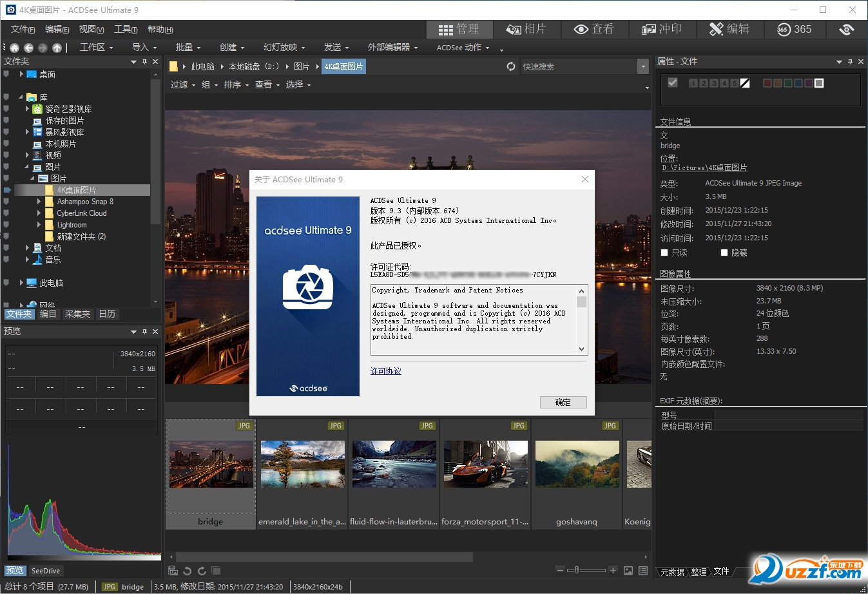Pin the Properties pane

tap(850, 62)
